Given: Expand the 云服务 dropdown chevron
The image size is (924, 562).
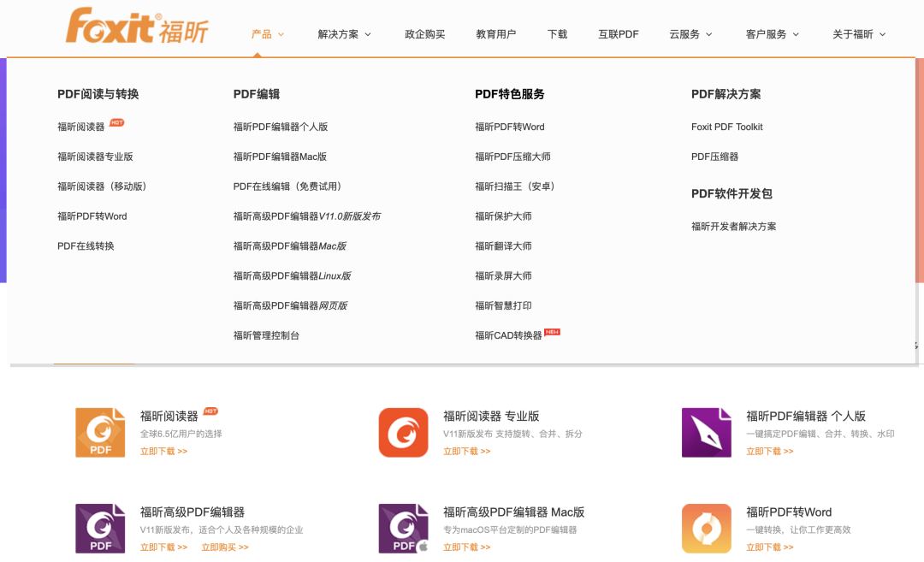Looking at the screenshot, I should pyautogui.click(x=709, y=35).
